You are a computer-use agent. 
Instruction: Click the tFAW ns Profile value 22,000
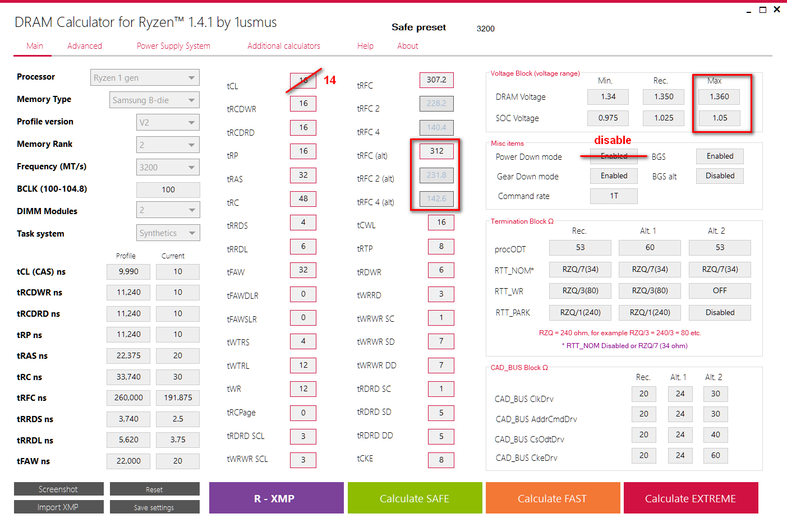pos(128,461)
